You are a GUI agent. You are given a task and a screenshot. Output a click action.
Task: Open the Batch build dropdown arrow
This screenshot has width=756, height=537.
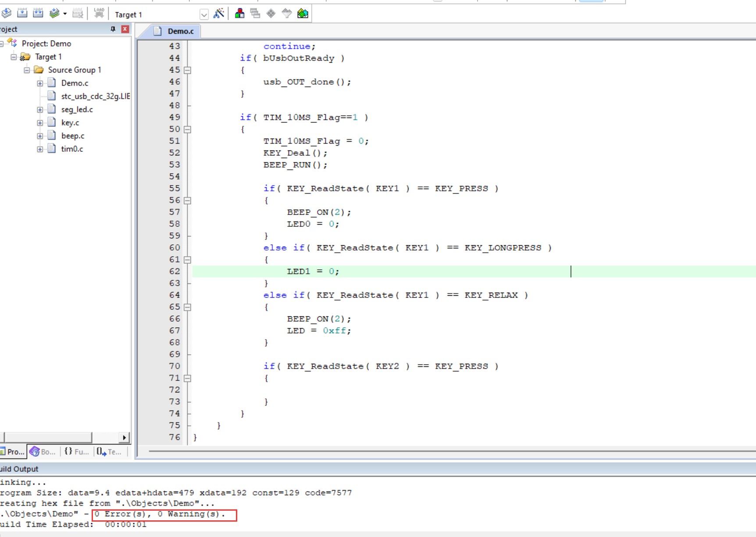(x=65, y=14)
